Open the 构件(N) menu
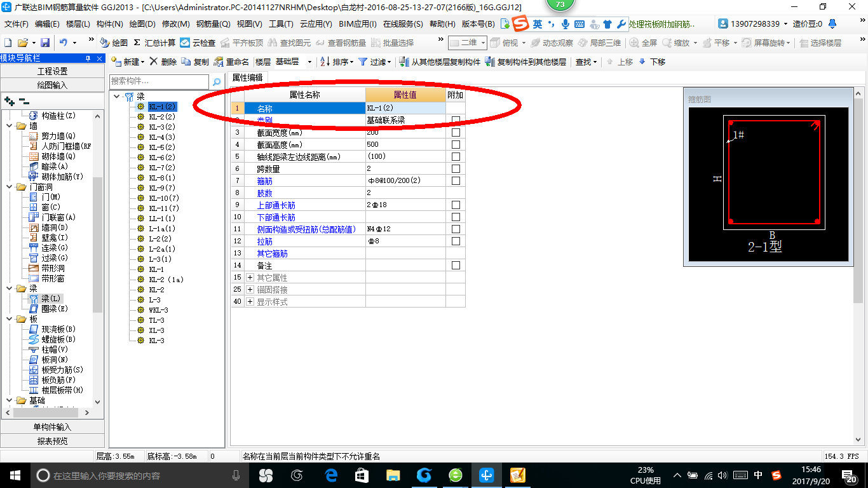 [109, 24]
